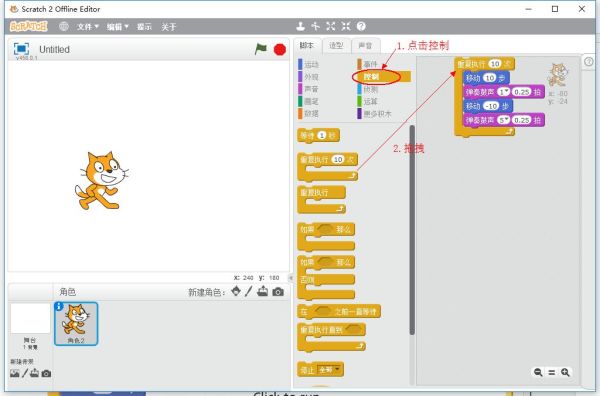Switch to the 脚本 tab
Screen dimensions: 600x396
[307, 46]
